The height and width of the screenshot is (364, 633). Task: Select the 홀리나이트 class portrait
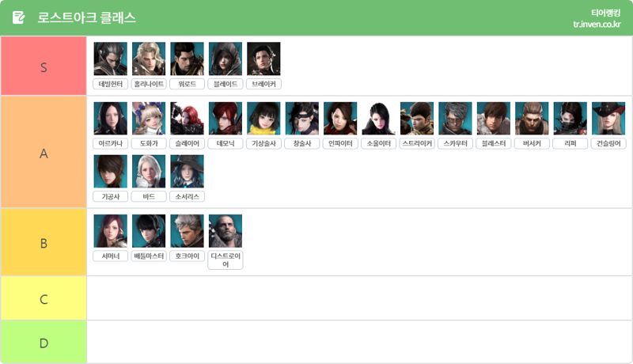click(149, 59)
